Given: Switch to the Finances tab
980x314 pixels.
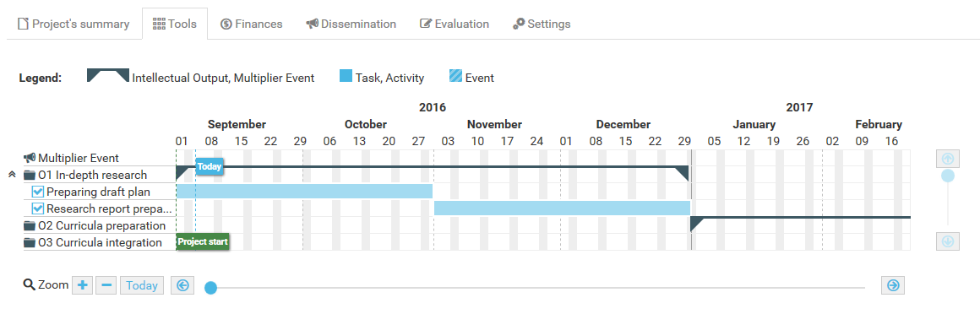Looking at the screenshot, I should pyautogui.click(x=251, y=24).
